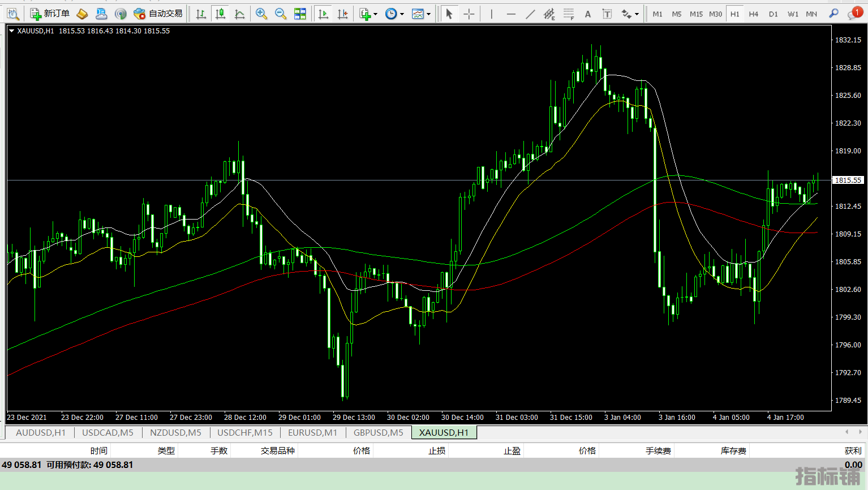Image resolution: width=868 pixels, height=490 pixels.
Task: Click the 1815.55 current price label
Action: [848, 180]
